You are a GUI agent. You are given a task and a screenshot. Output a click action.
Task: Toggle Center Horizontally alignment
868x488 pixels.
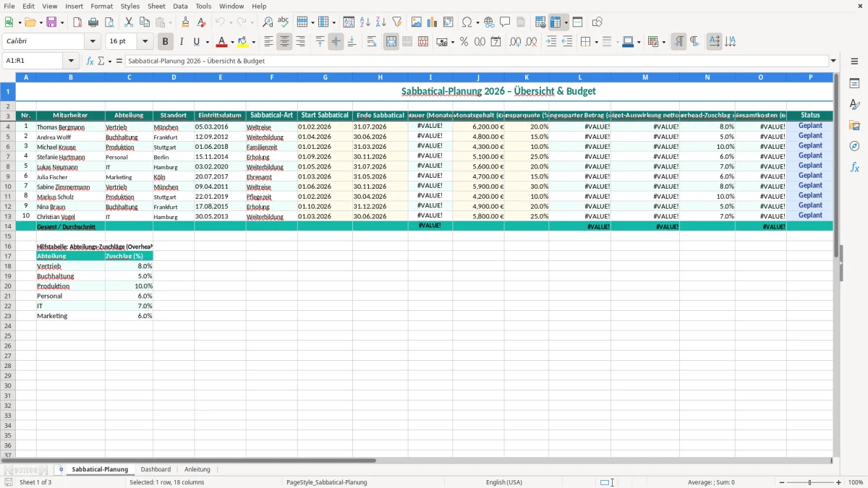284,42
